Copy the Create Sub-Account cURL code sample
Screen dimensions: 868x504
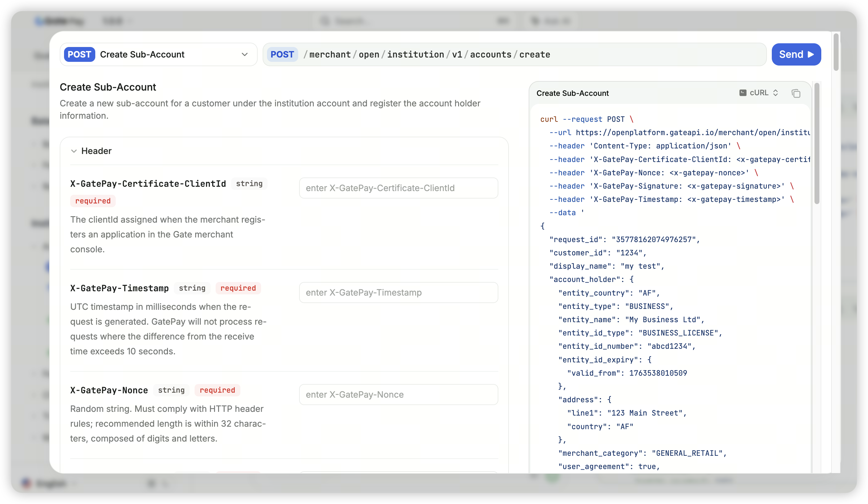(x=796, y=93)
